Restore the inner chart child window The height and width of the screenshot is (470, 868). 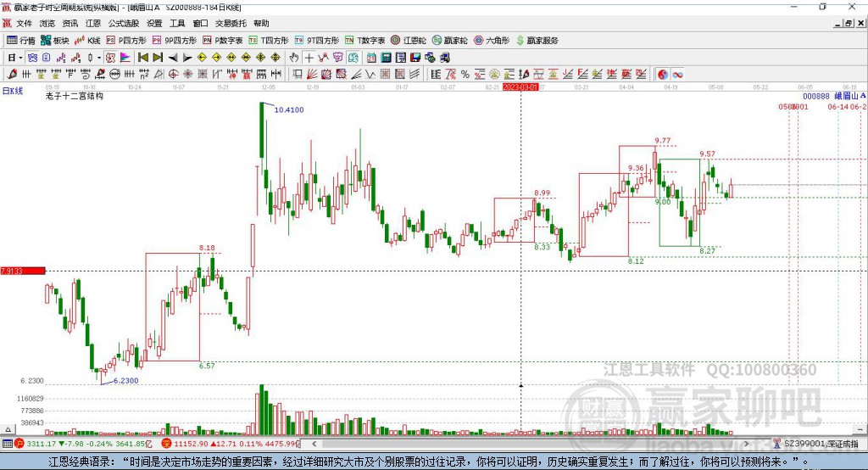point(848,23)
